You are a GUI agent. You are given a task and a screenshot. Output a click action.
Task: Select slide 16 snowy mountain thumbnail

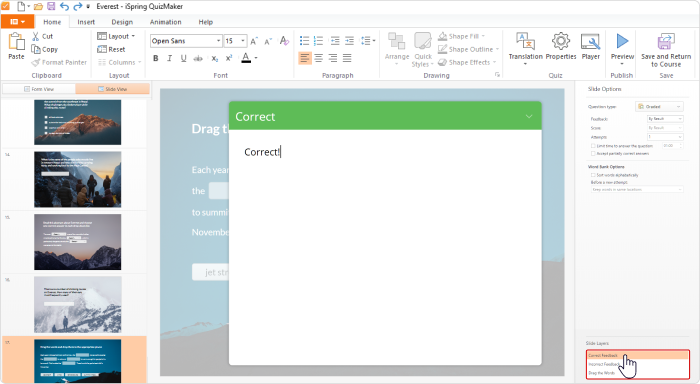pos(78,305)
